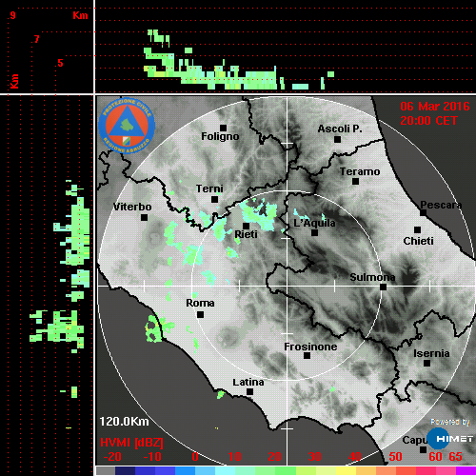Select the Sulmona city marker
The height and width of the screenshot is (476, 476).
[383, 287]
